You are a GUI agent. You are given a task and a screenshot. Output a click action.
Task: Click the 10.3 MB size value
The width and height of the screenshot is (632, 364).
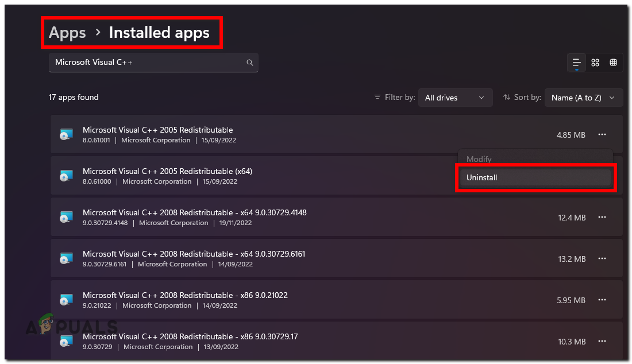click(572, 342)
